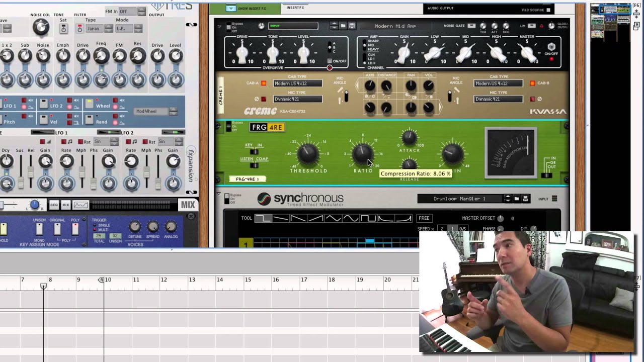Click the FREE button in Synchronous

(424, 218)
